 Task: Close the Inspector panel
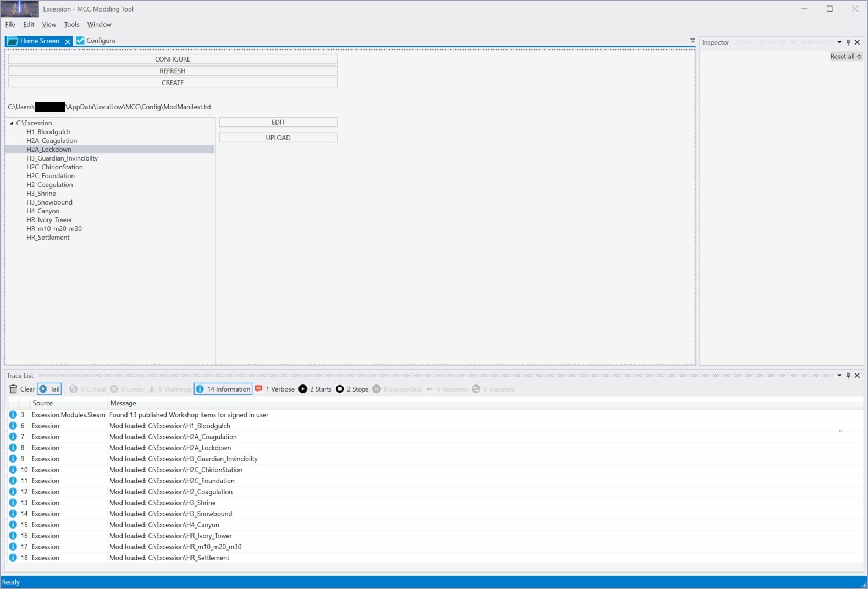tap(857, 42)
